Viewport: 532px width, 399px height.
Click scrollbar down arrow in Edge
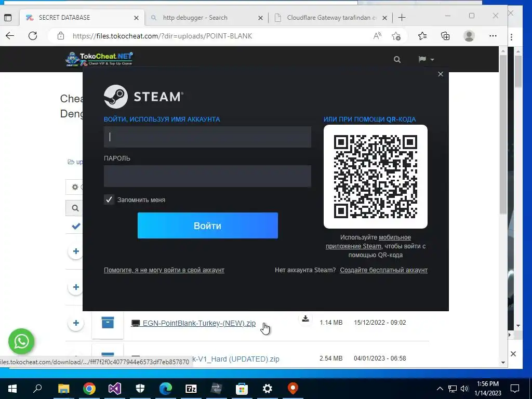503,362
